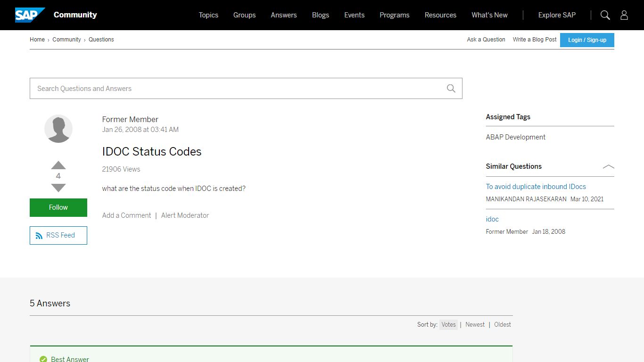Click Alert Moderator
Viewport: 644px width, 362px height.
(185, 215)
